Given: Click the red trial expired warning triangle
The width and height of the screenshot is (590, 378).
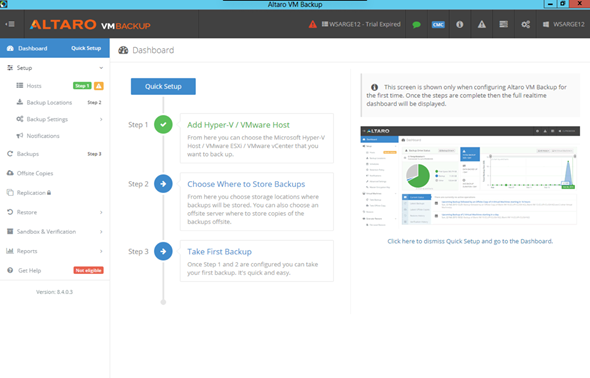Looking at the screenshot, I should tap(312, 24).
